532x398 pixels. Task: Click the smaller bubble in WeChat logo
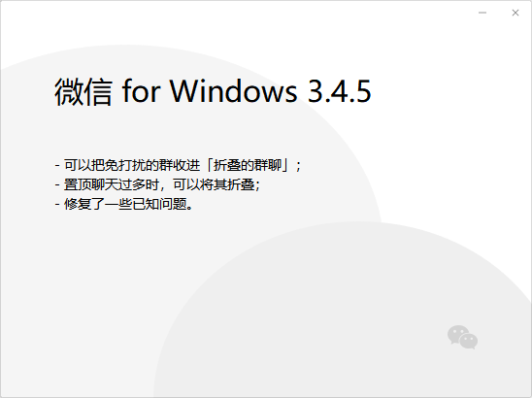(x=469, y=342)
